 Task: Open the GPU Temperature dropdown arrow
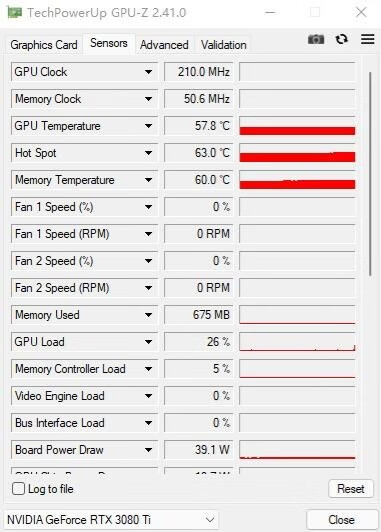(x=148, y=126)
